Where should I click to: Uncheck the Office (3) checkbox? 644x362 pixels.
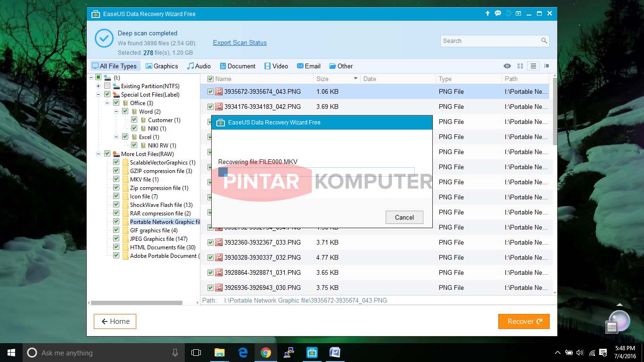(x=116, y=103)
